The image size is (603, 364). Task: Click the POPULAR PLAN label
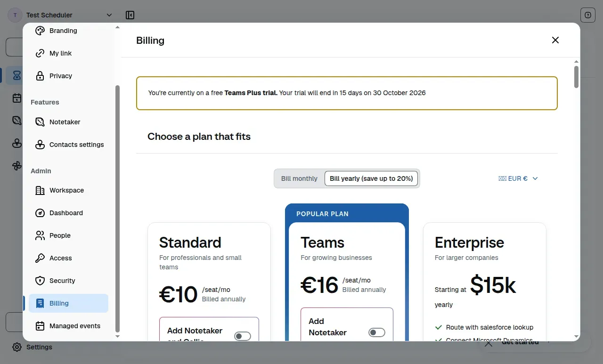[322, 214]
